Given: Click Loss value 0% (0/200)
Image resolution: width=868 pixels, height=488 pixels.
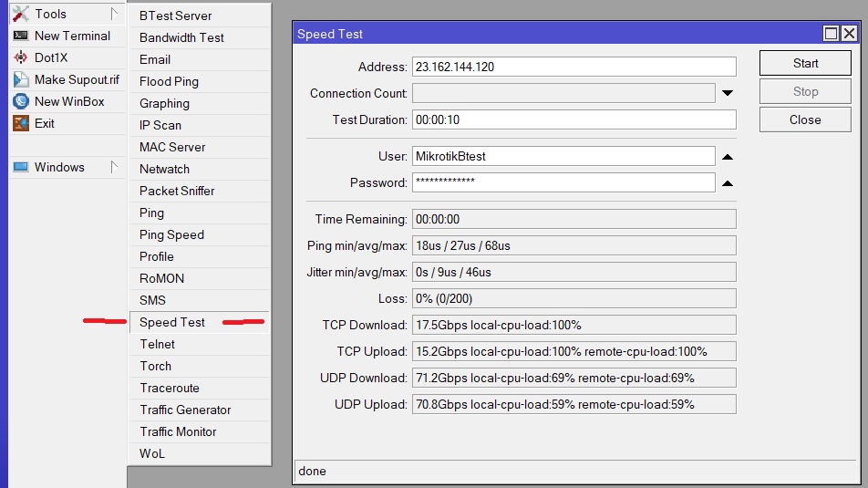Looking at the screenshot, I should coord(574,298).
